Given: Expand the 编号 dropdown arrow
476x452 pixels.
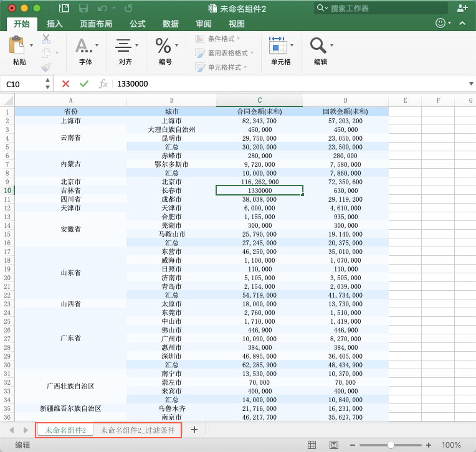Looking at the screenshot, I should 177,45.
